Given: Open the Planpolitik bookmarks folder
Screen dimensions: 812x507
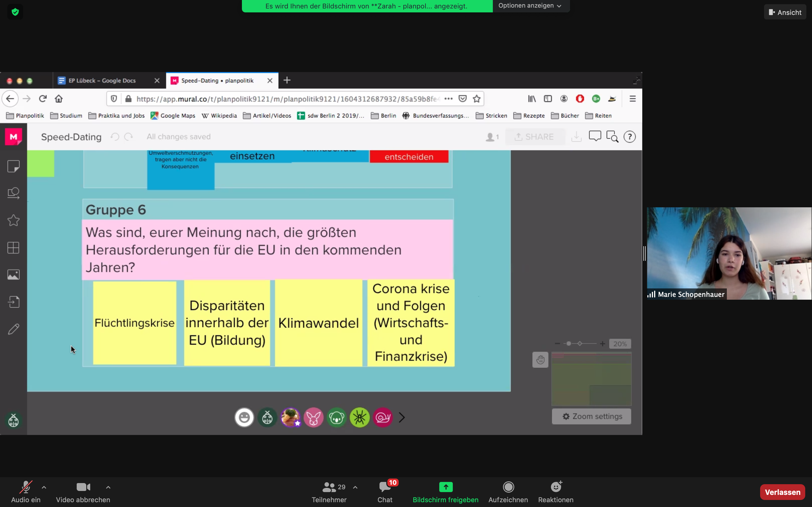Looking at the screenshot, I should click(25, 116).
